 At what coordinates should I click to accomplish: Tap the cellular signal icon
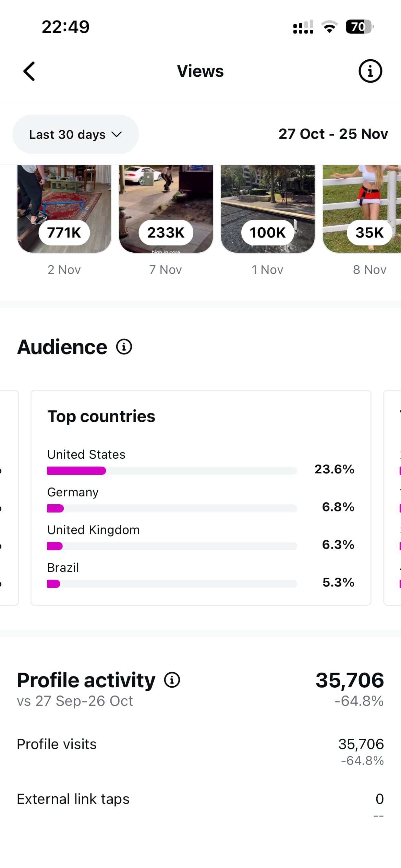pyautogui.click(x=303, y=27)
